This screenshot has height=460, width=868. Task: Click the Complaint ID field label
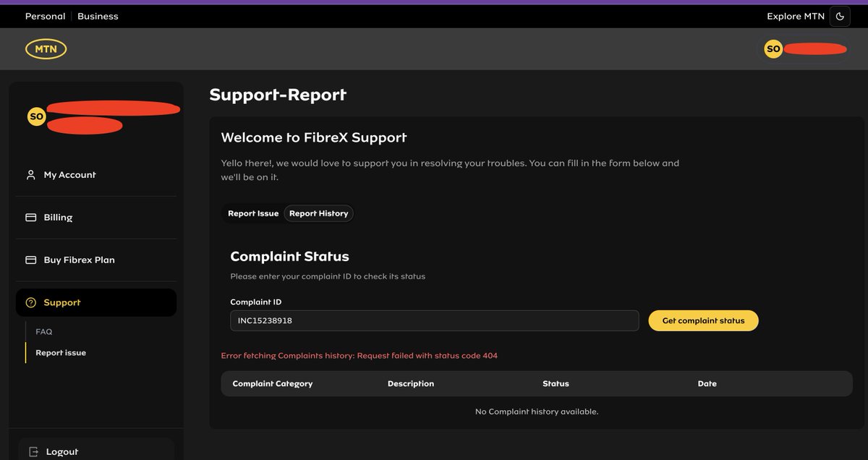click(x=256, y=302)
